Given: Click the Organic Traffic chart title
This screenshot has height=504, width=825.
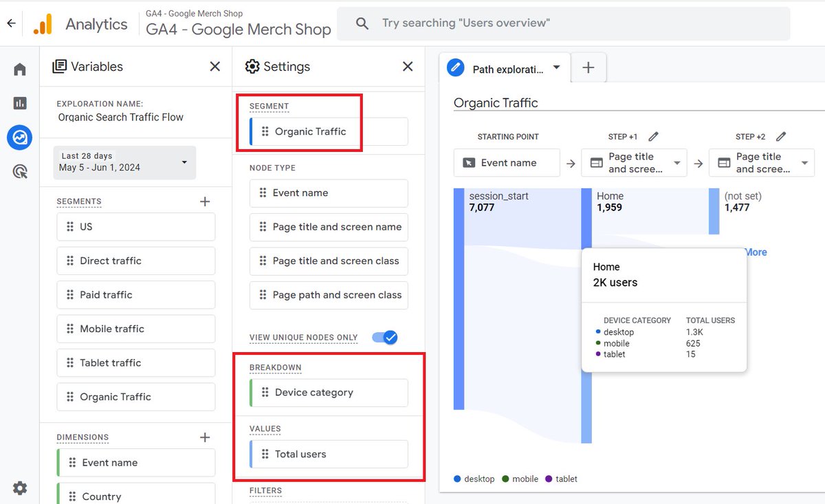Looking at the screenshot, I should pyautogui.click(x=496, y=102).
